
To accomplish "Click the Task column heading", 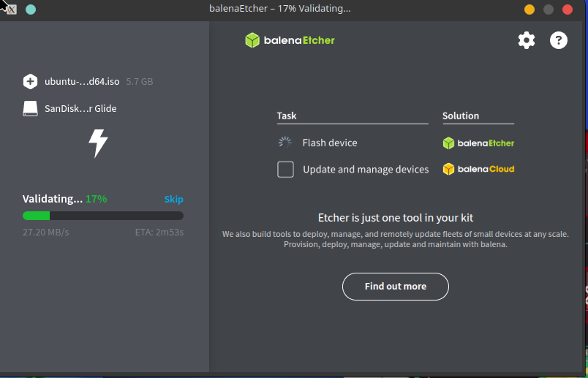I will (x=287, y=116).
